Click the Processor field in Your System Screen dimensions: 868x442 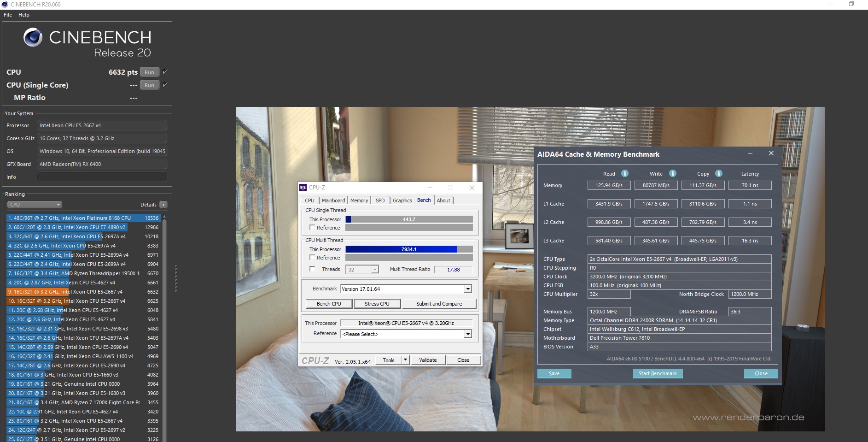point(102,125)
